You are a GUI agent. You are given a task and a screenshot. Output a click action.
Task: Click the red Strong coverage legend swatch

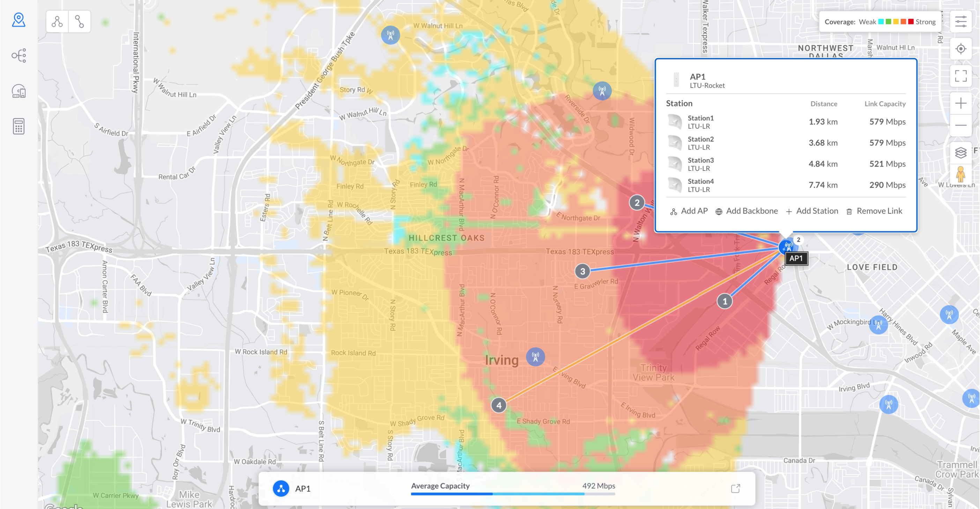(911, 22)
